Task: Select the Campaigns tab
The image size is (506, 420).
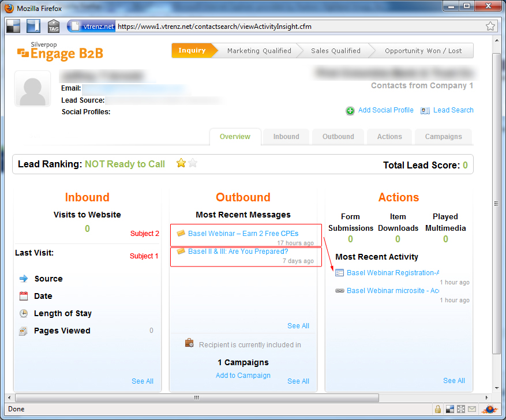Action: click(443, 137)
